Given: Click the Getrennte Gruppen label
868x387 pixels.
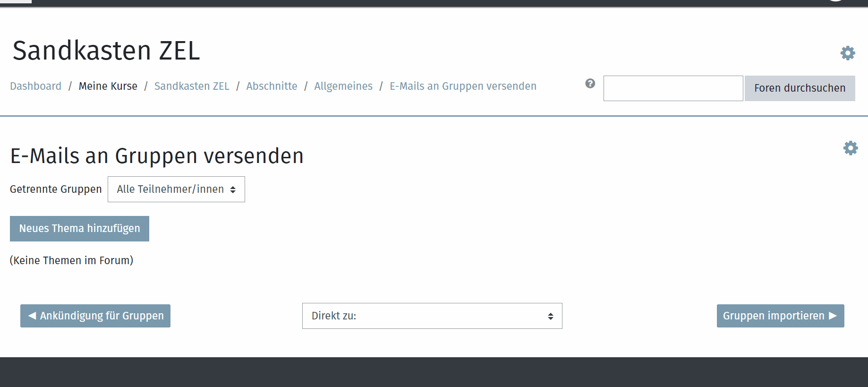Looking at the screenshot, I should click(x=56, y=189).
